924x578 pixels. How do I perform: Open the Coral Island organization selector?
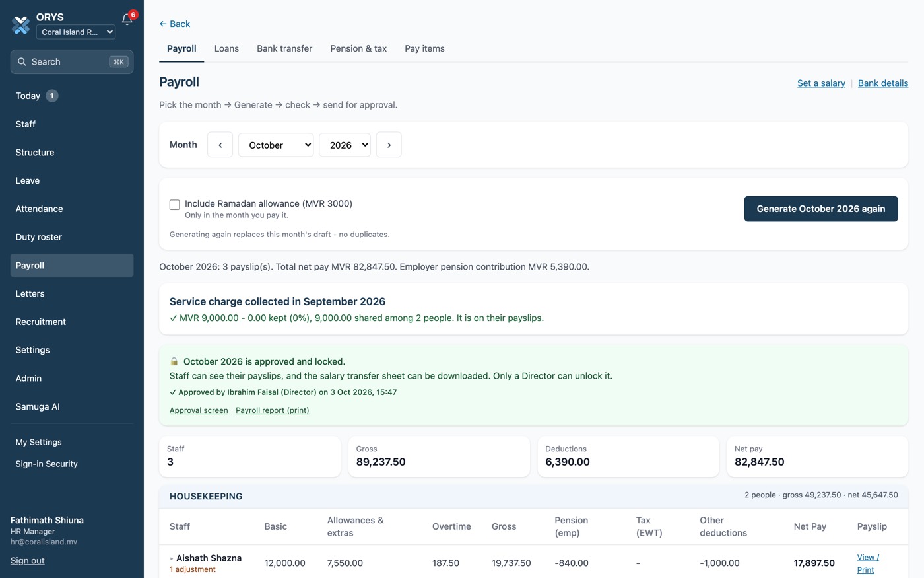pos(76,32)
